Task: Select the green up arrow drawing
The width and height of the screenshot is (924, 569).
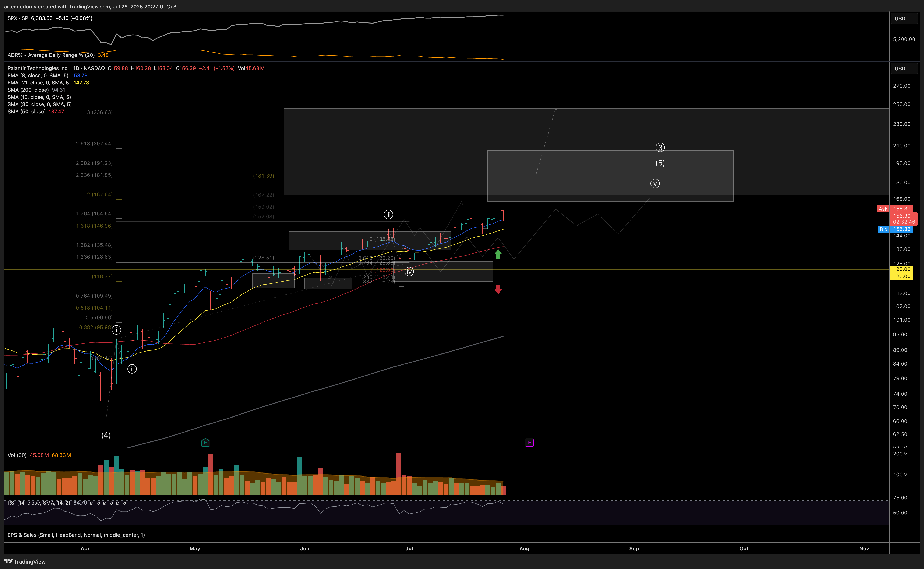Action: 498,254
